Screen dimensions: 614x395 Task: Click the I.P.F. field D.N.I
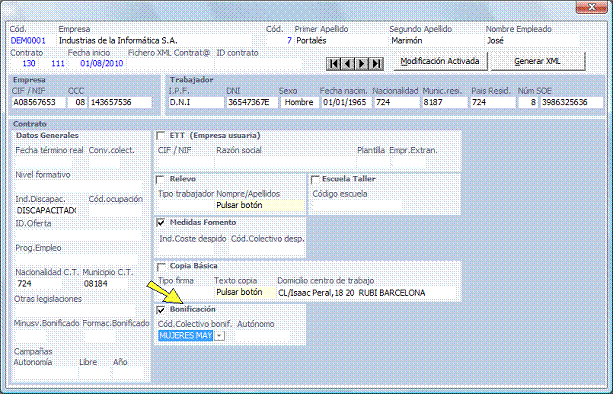coord(196,103)
